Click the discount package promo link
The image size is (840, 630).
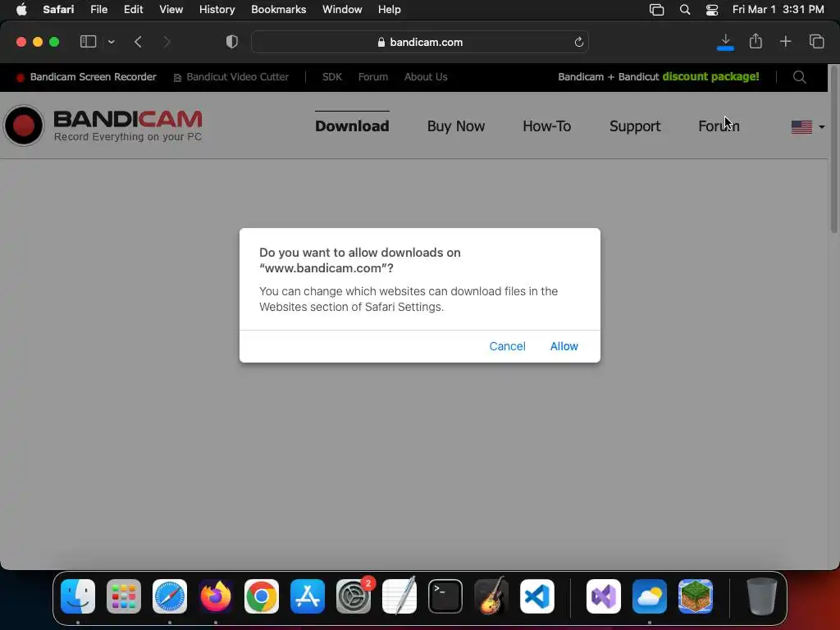click(659, 76)
